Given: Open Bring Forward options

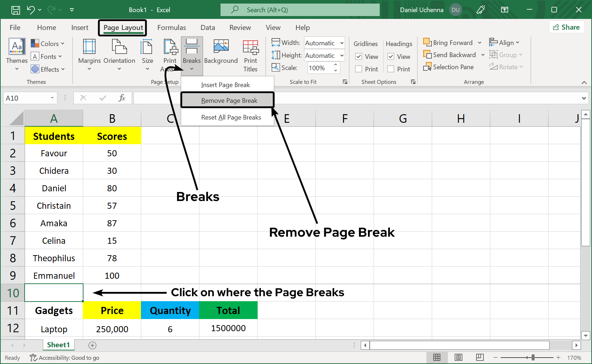Looking at the screenshot, I should [480, 42].
